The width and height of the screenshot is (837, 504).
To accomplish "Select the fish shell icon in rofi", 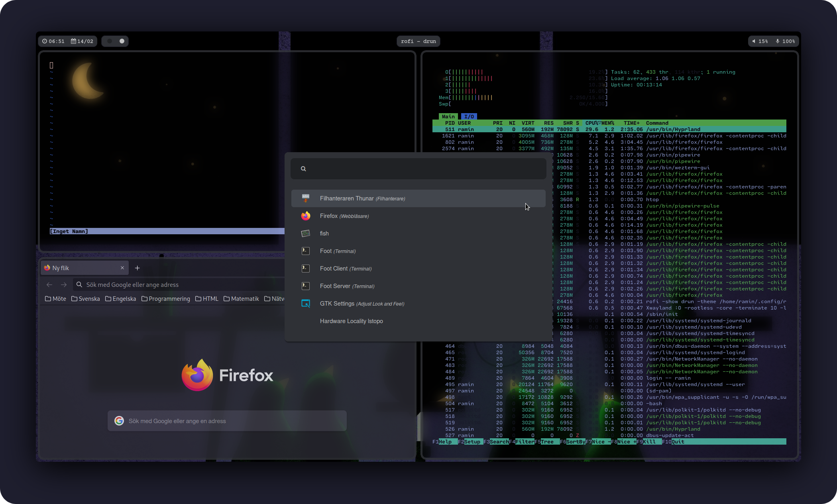I will (305, 233).
